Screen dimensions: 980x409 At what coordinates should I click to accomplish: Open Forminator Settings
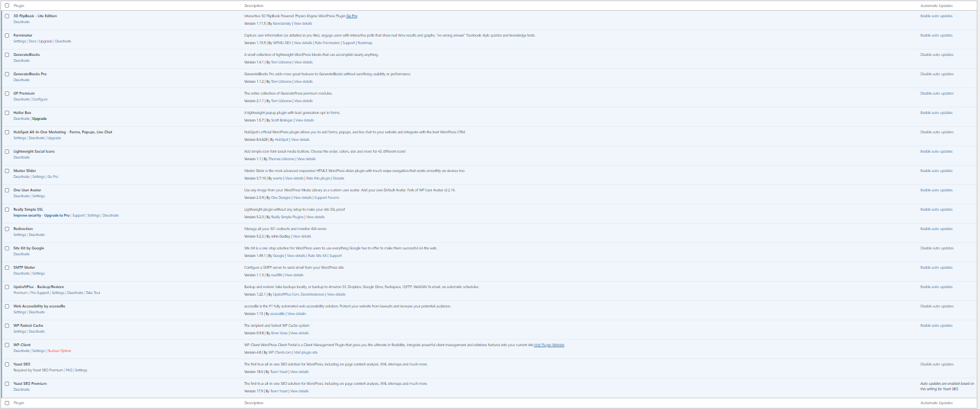[19, 41]
